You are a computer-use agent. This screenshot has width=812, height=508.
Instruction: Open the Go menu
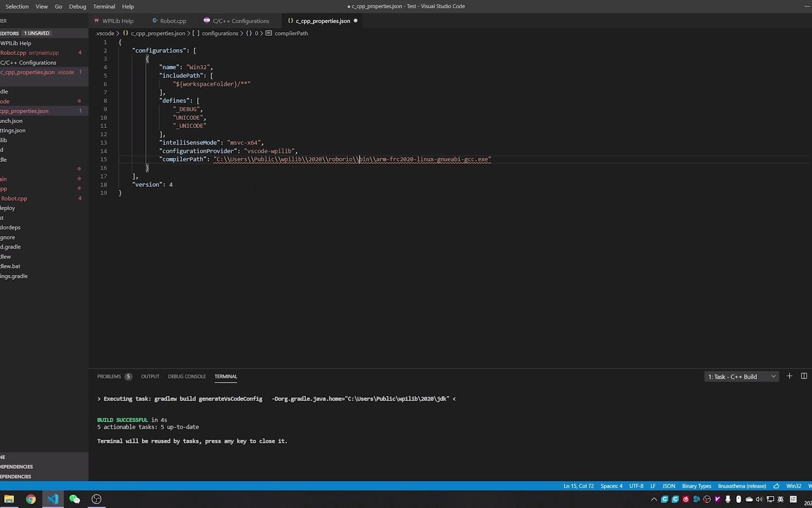(x=58, y=7)
